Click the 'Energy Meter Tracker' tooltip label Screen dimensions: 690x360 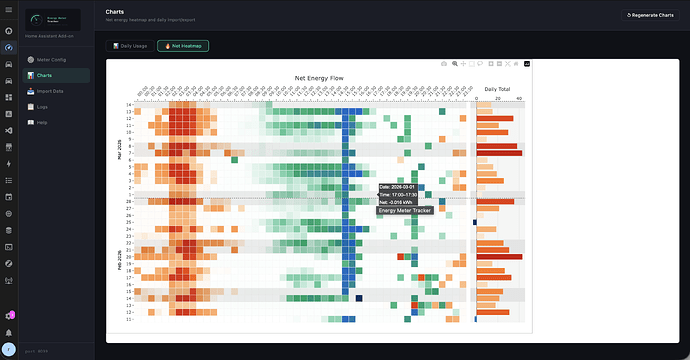click(405, 210)
